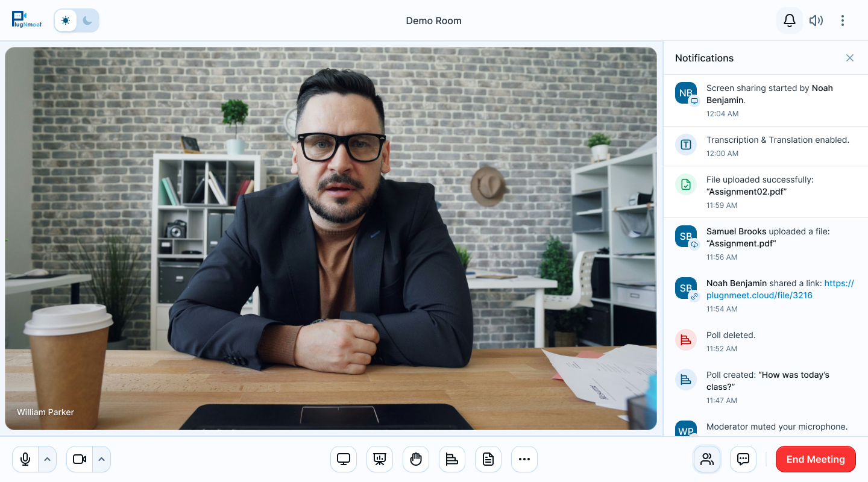Image resolution: width=868 pixels, height=482 pixels.
Task: Toggle the microphone on or off
Action: pyautogui.click(x=25, y=459)
